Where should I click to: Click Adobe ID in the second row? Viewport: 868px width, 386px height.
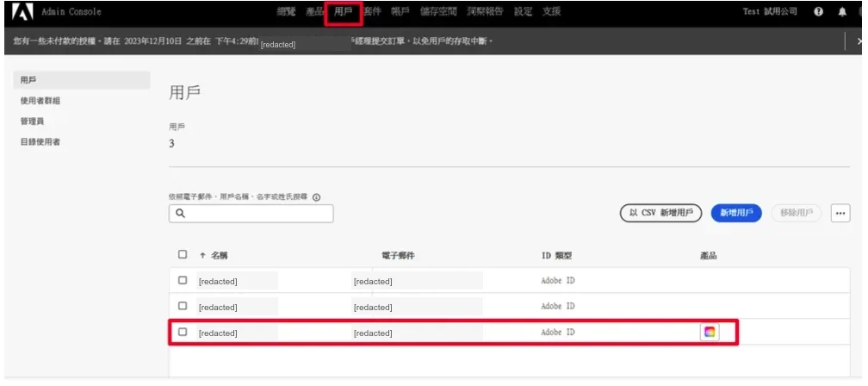click(x=558, y=306)
